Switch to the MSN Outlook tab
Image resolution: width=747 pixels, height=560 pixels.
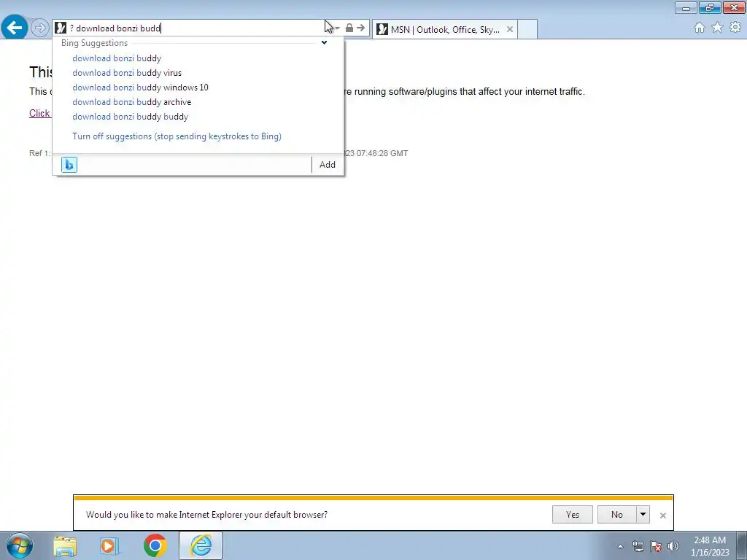[x=445, y=29]
